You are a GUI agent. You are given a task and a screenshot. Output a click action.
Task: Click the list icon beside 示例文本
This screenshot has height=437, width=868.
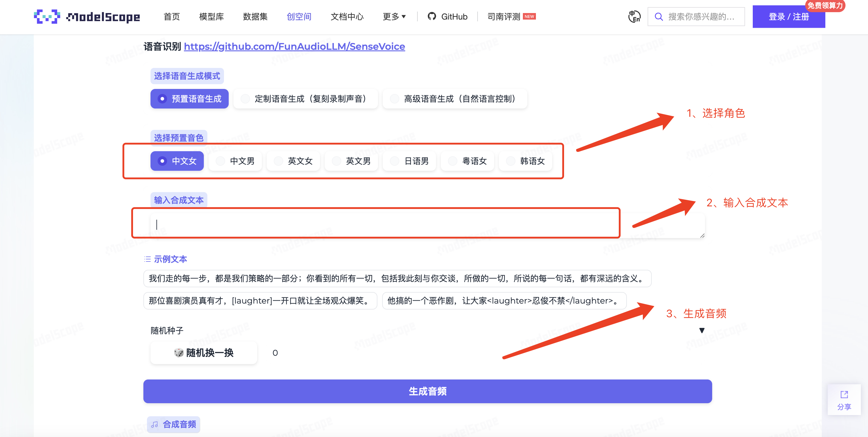[x=147, y=259]
